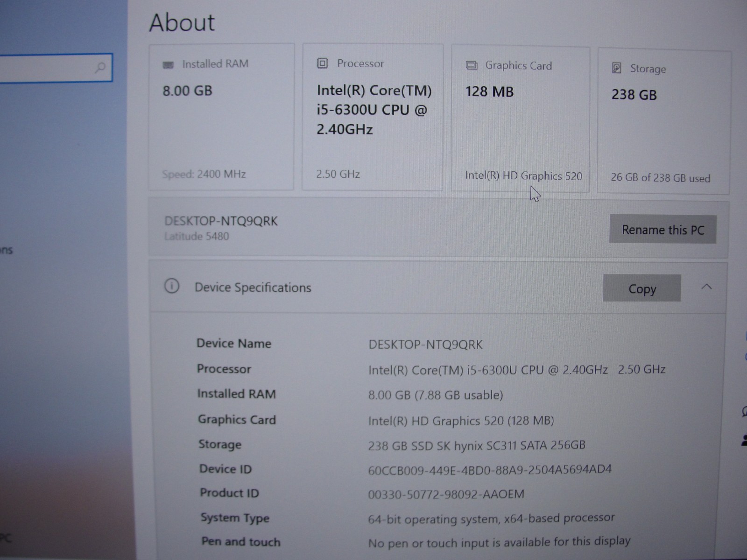
Task: Click the About page heading
Action: pos(182,22)
